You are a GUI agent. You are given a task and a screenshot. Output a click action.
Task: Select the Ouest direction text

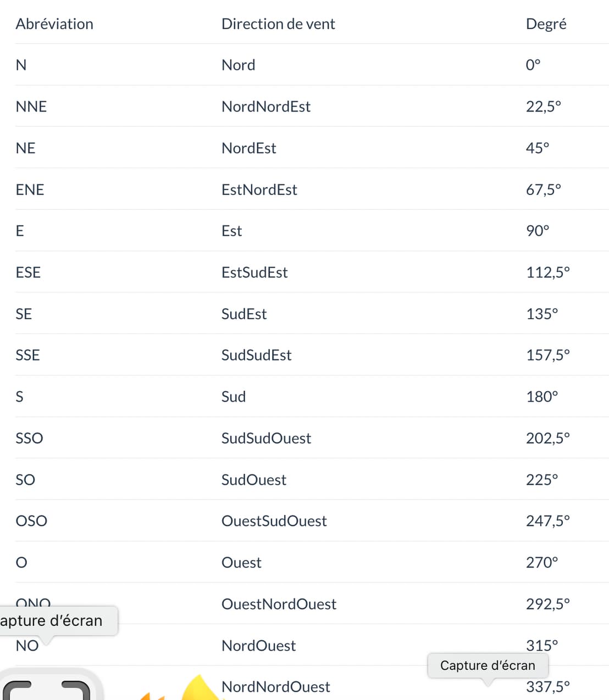(241, 563)
